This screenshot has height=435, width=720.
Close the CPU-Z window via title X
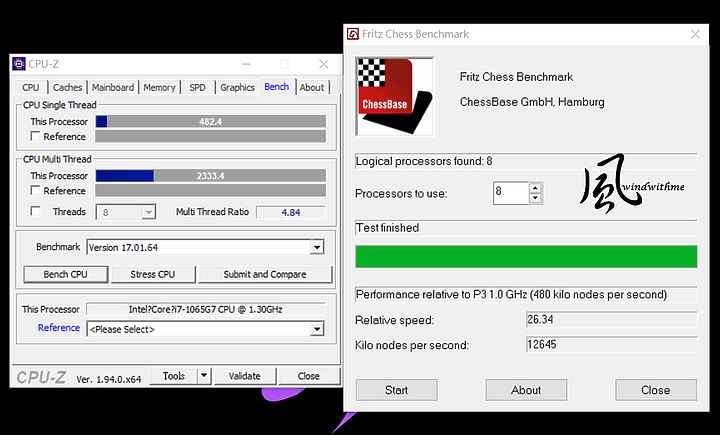point(324,64)
